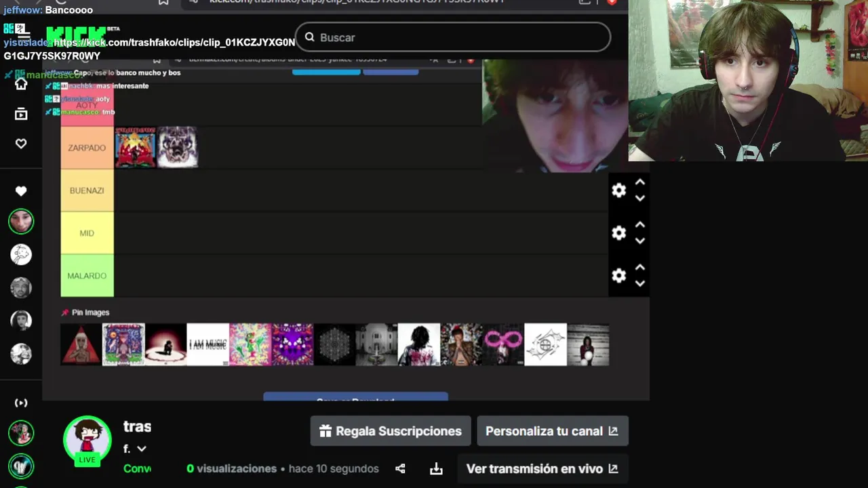Click the yellow MID tier label
The height and width of the screenshot is (488, 868).
click(87, 233)
